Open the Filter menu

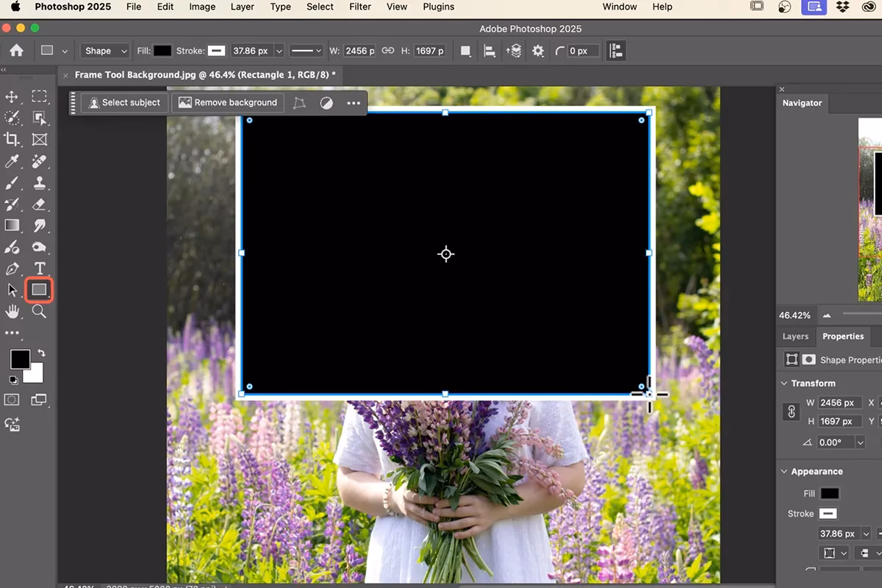tap(359, 7)
